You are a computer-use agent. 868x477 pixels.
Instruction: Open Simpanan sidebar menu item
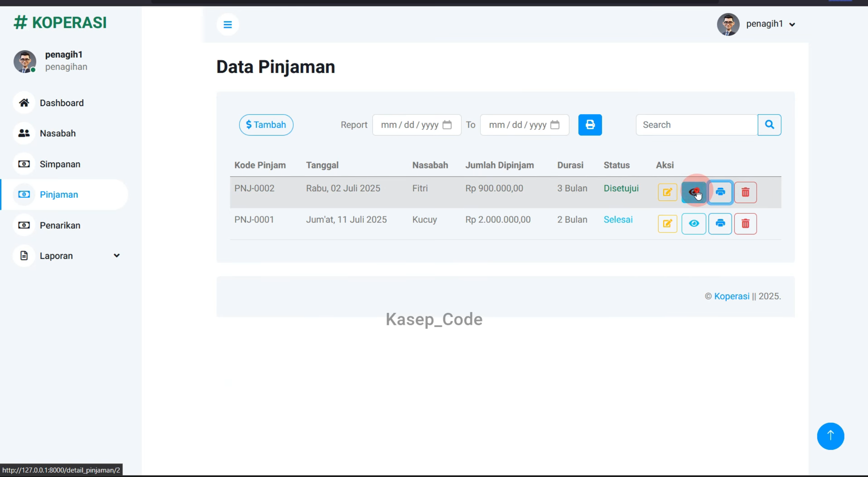64,164
